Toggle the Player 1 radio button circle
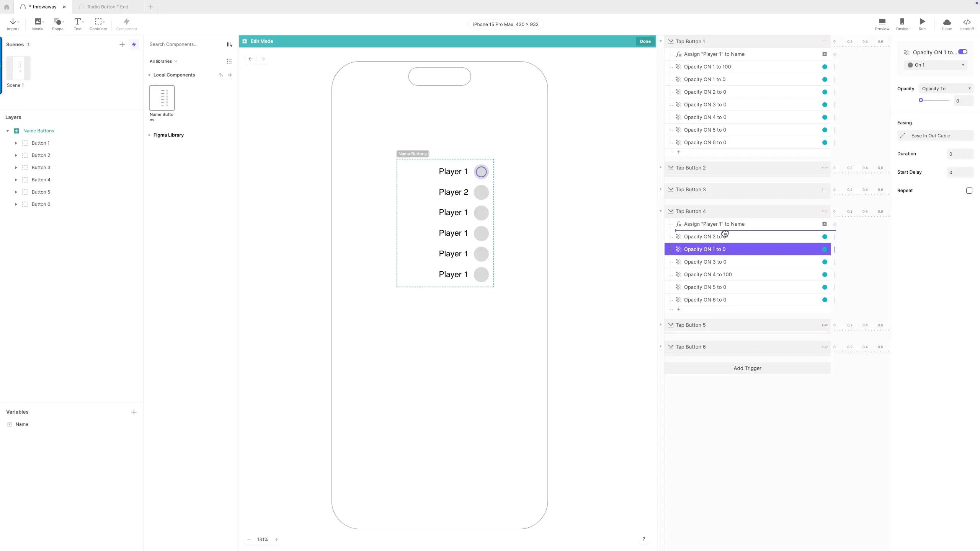The width and height of the screenshot is (980, 551). tap(481, 172)
